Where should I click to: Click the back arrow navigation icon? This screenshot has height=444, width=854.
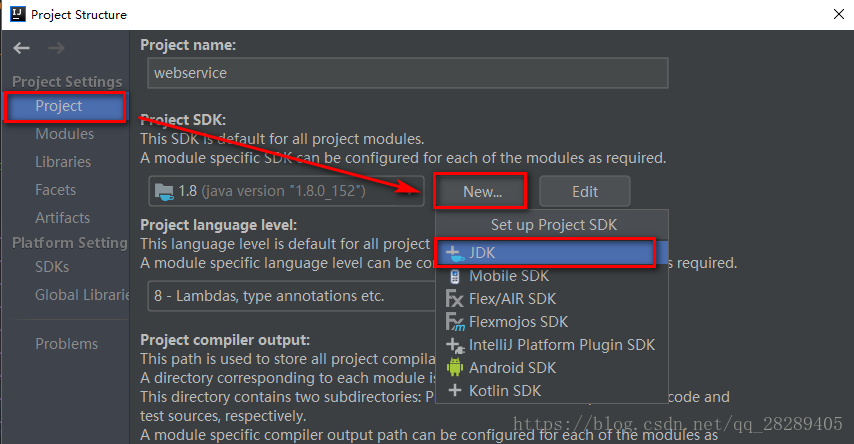[x=22, y=48]
